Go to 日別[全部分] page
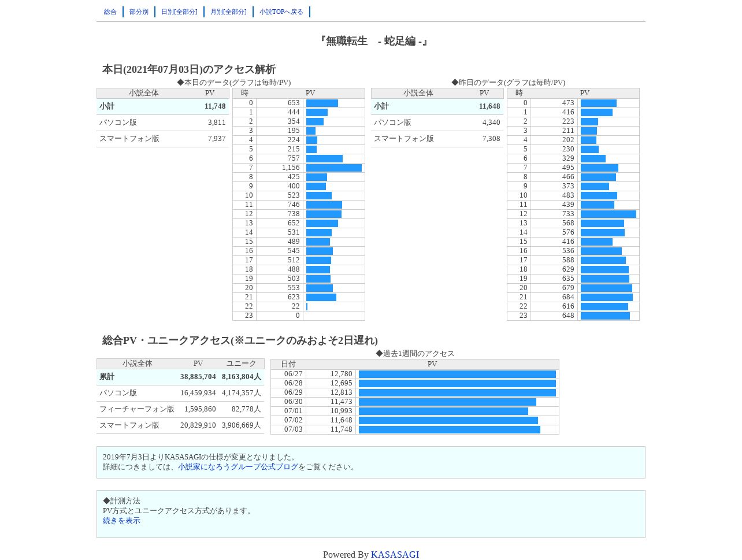This screenshot has width=742, height=560. (179, 12)
